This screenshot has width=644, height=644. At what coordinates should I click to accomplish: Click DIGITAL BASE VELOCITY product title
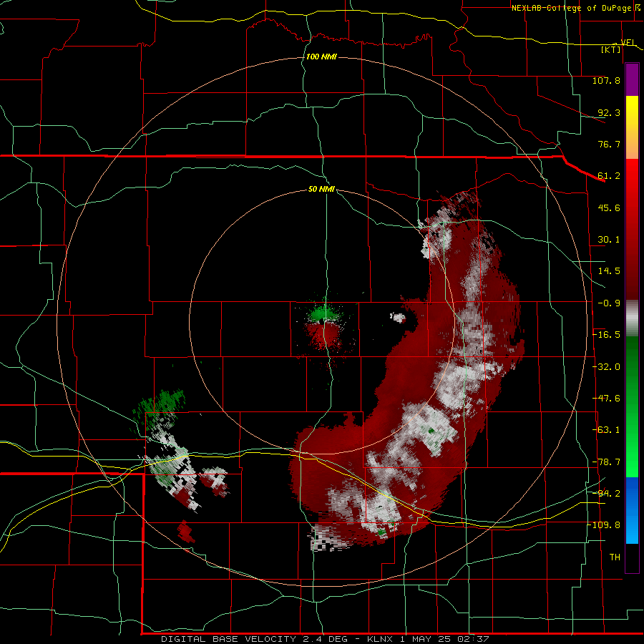(x=228, y=639)
